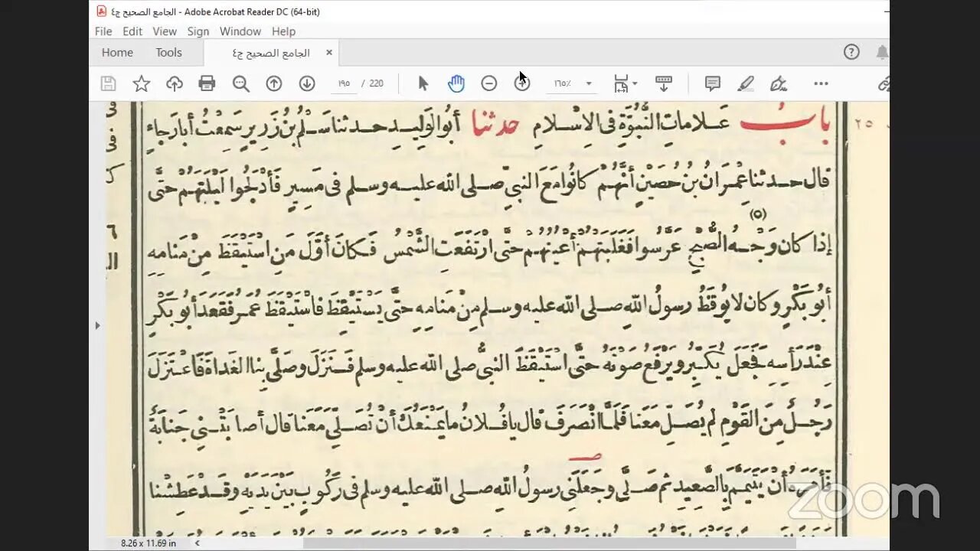Open the Edit menu

[x=132, y=31]
